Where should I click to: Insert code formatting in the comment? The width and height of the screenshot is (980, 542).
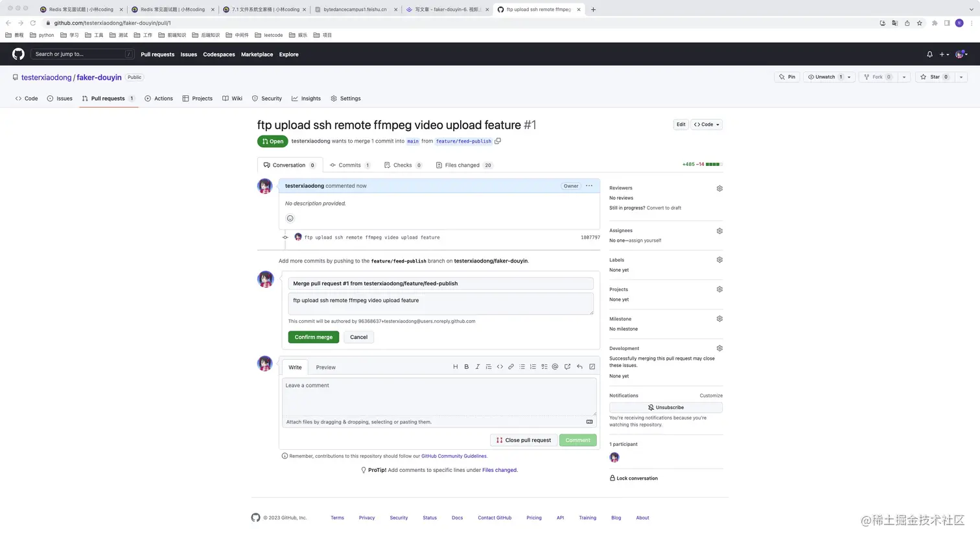click(500, 367)
